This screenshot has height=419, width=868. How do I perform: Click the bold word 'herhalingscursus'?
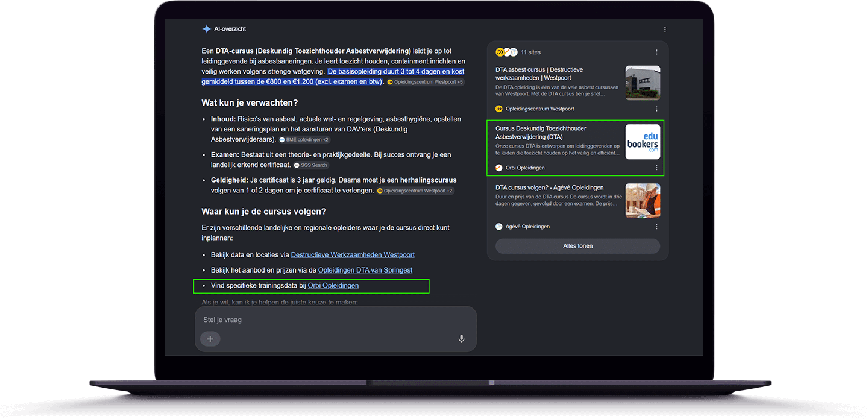427,180
